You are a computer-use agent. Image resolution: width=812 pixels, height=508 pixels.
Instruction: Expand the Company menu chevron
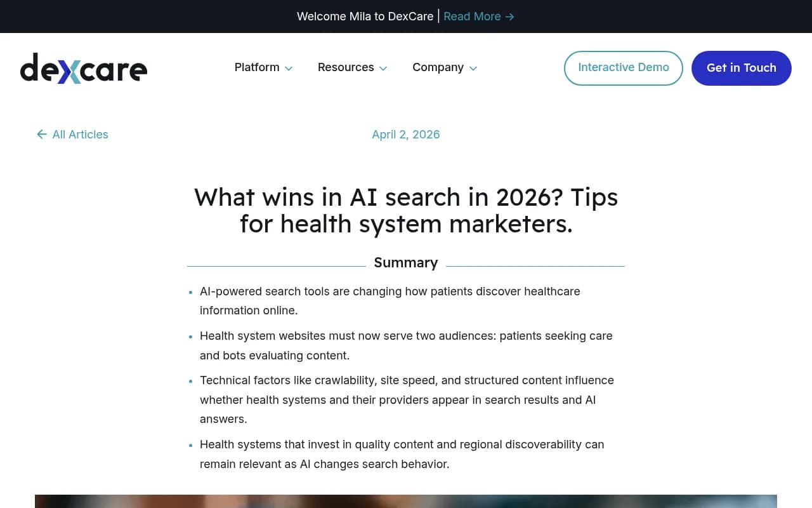pos(473,69)
